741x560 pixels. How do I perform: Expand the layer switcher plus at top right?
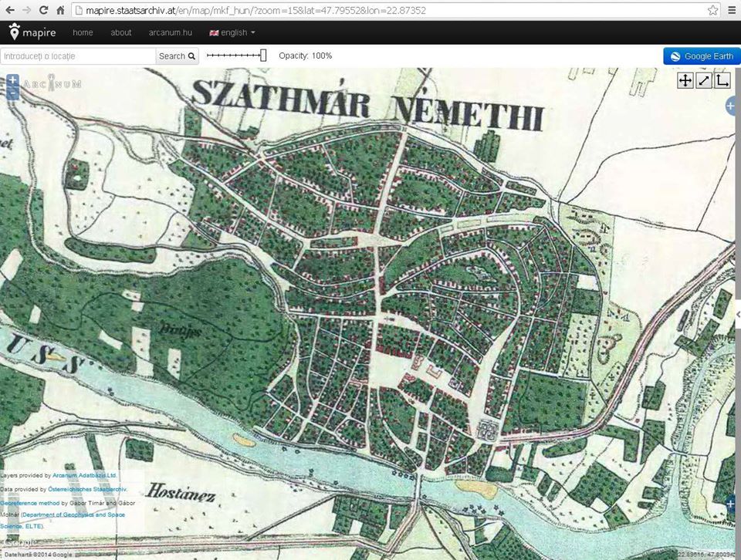[x=731, y=107]
